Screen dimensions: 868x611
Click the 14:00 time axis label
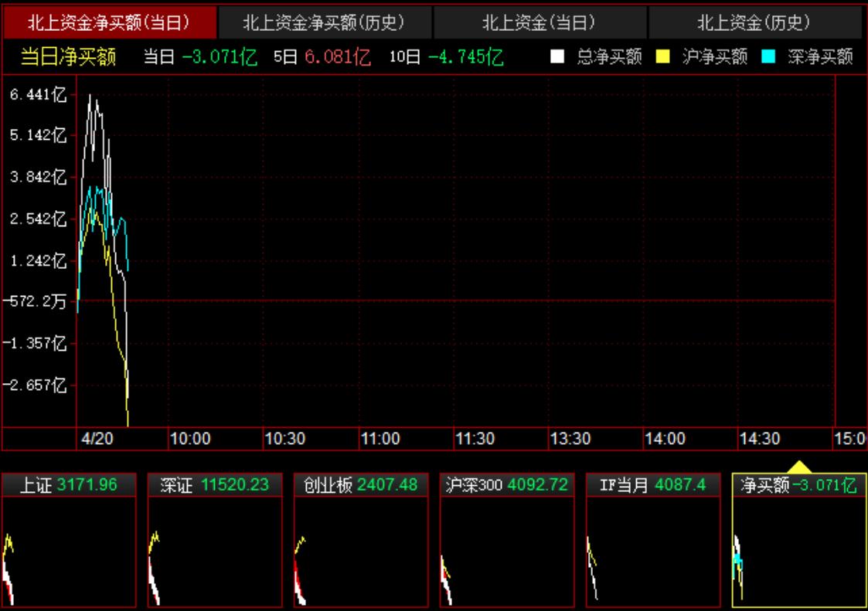click(x=665, y=439)
